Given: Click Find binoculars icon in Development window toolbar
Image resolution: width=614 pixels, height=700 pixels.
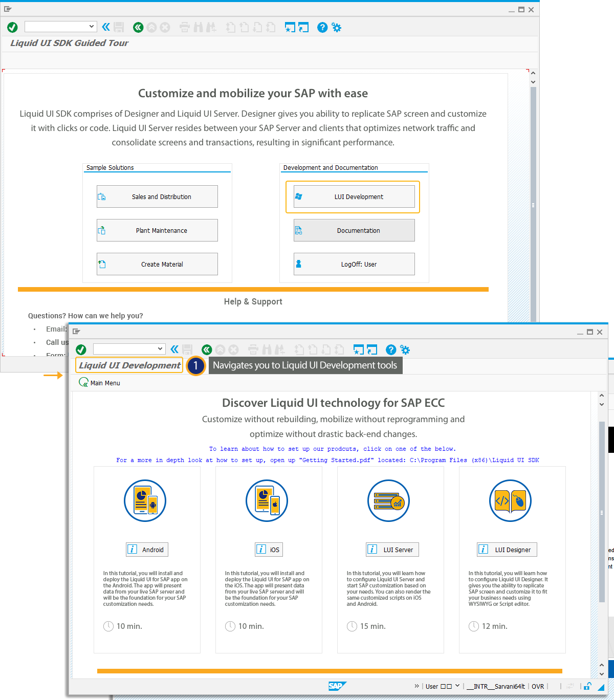Looking at the screenshot, I should (267, 349).
